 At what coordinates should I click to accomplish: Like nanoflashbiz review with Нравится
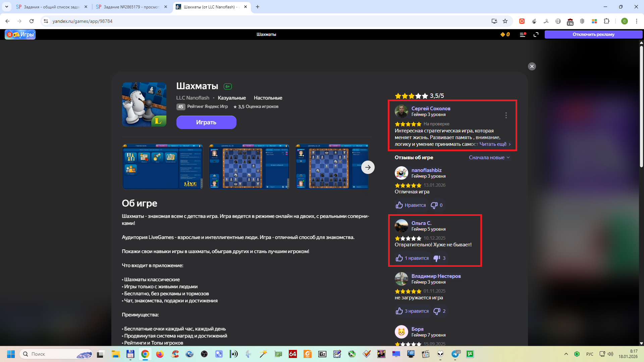(x=411, y=205)
